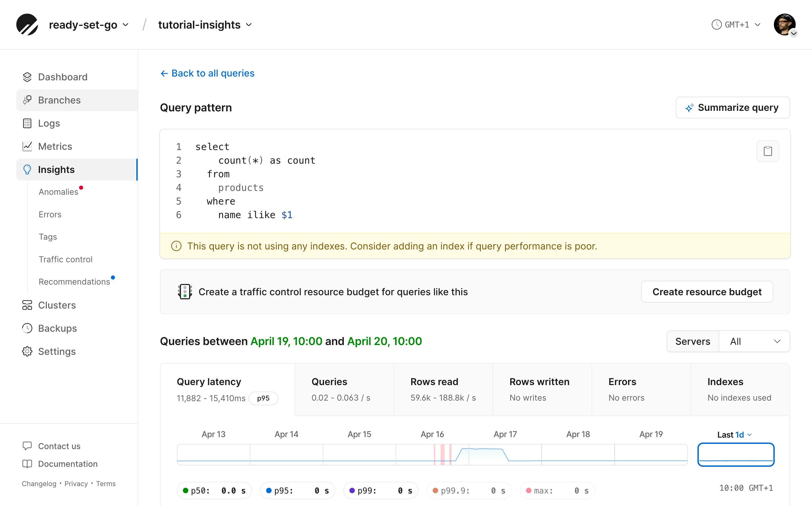Open the Terms footer link

(x=106, y=484)
